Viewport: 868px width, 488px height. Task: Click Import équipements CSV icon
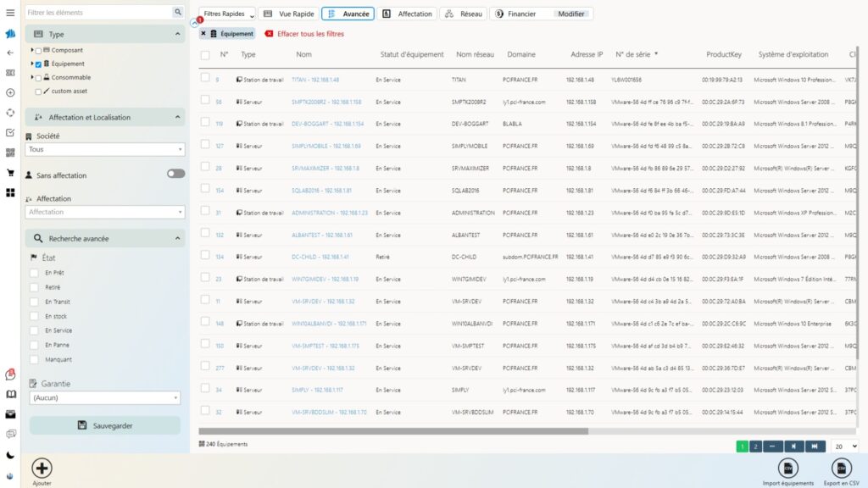(x=787, y=468)
